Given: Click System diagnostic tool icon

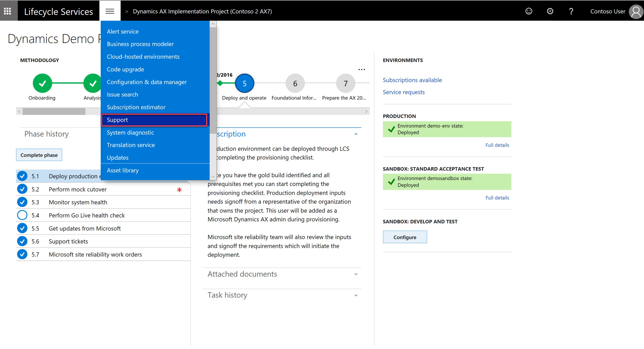Looking at the screenshot, I should (x=131, y=132).
